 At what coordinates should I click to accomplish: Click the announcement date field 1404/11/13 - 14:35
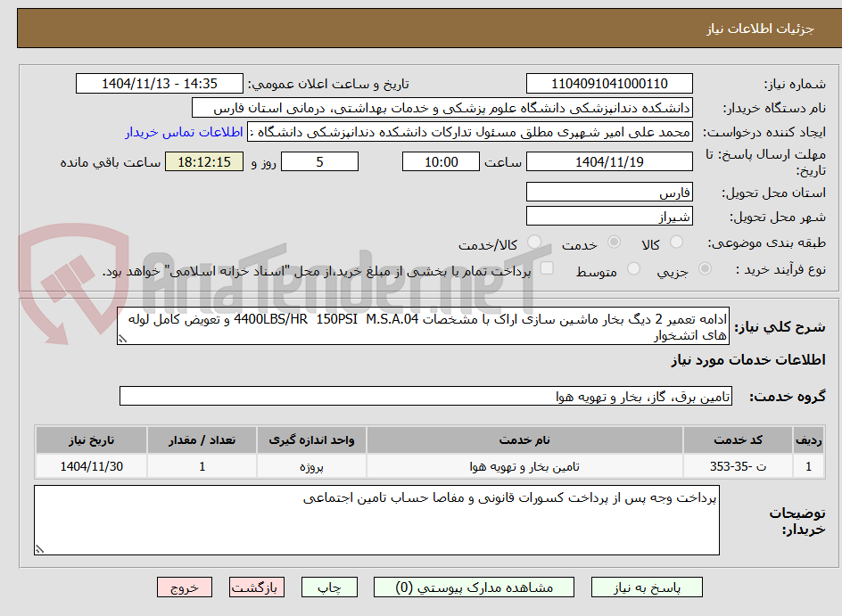coord(160,84)
